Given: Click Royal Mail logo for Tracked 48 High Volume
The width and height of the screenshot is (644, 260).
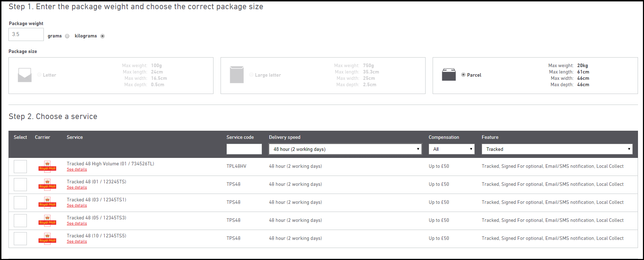Looking at the screenshot, I should tap(47, 166).
